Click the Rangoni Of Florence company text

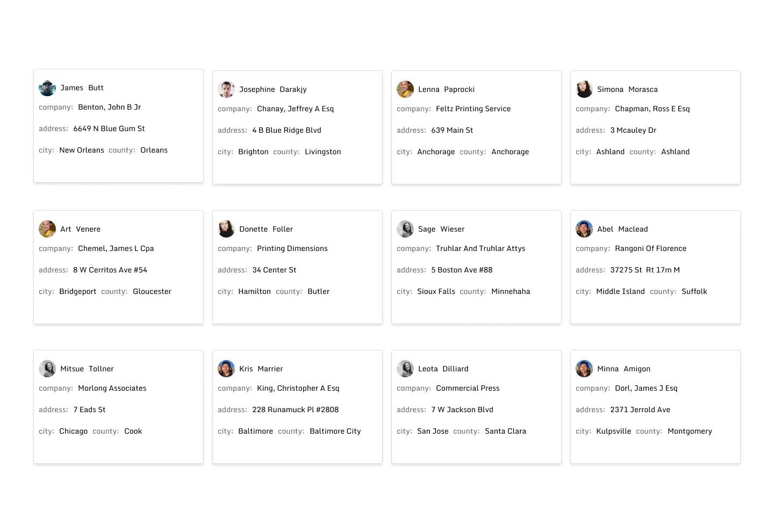pyautogui.click(x=650, y=249)
